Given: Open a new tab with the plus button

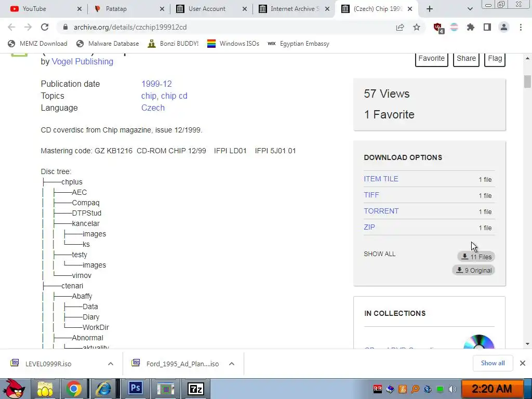Looking at the screenshot, I should pos(430,9).
